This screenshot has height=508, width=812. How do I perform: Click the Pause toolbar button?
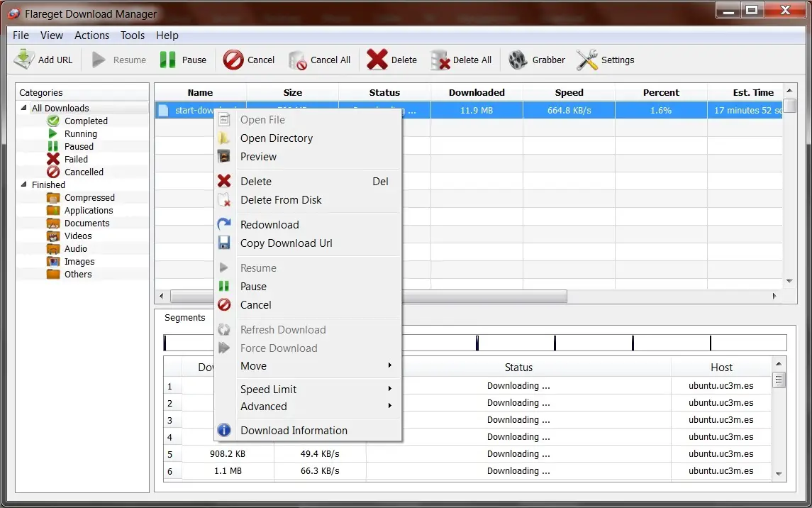(x=183, y=60)
